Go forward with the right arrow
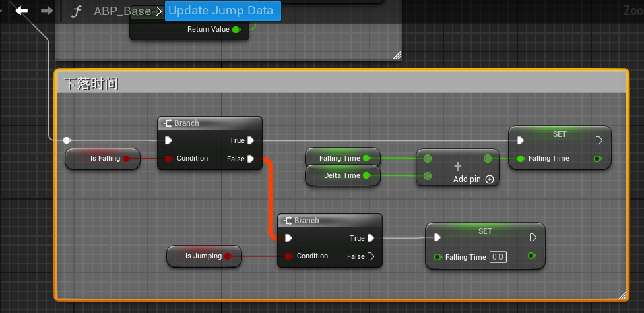Screen dimensions: 644x313 pyautogui.click(x=48, y=11)
